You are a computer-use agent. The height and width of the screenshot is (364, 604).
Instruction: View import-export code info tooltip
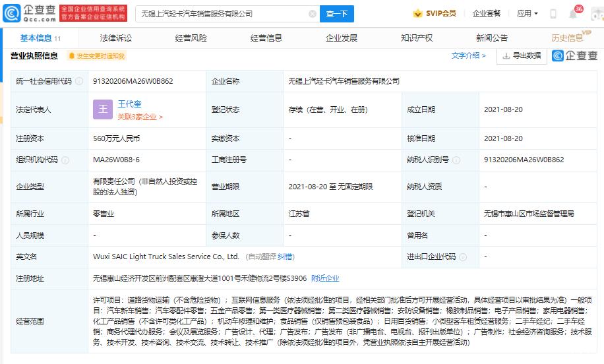[463, 257]
